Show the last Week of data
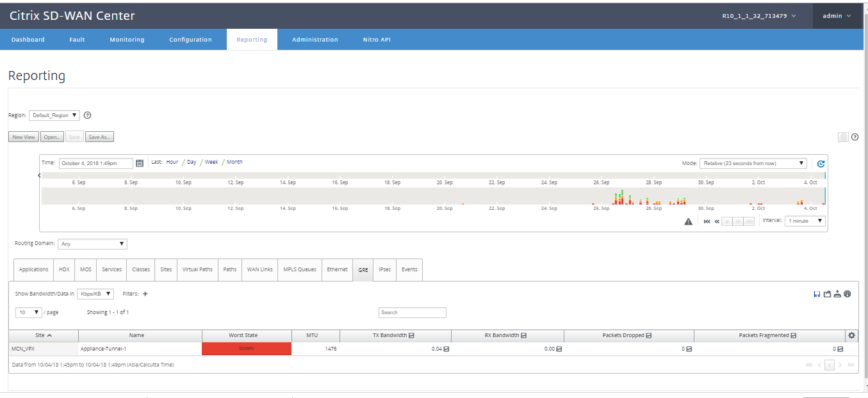 coord(211,162)
